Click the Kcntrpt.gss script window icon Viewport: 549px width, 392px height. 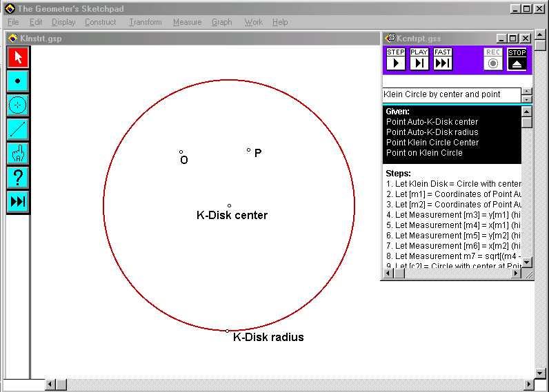pos(390,38)
